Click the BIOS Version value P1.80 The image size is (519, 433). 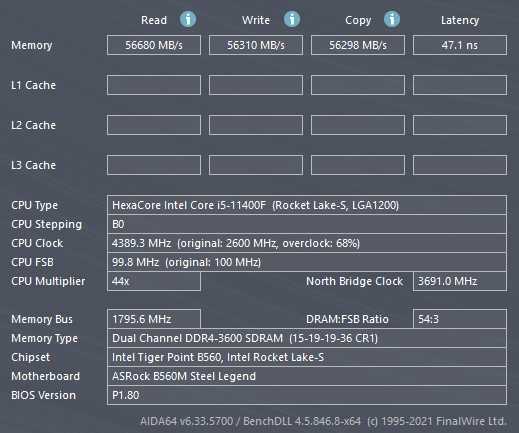(307, 395)
